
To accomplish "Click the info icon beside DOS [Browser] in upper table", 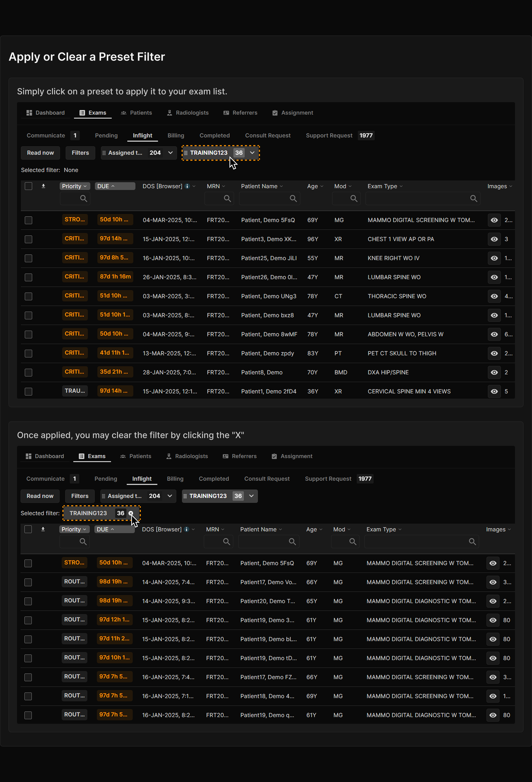I will pyautogui.click(x=187, y=186).
